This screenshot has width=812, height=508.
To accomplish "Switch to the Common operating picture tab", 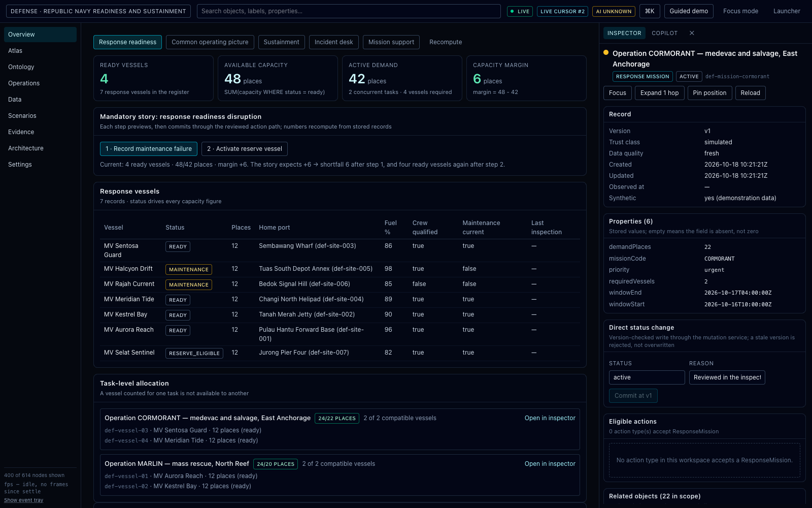I will (210, 42).
